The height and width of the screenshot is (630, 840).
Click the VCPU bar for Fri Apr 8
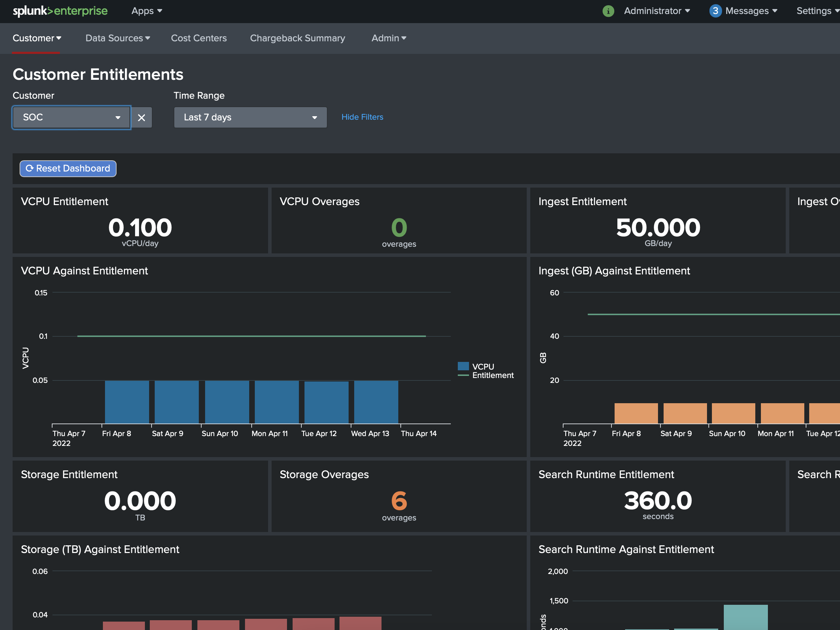pos(127,402)
